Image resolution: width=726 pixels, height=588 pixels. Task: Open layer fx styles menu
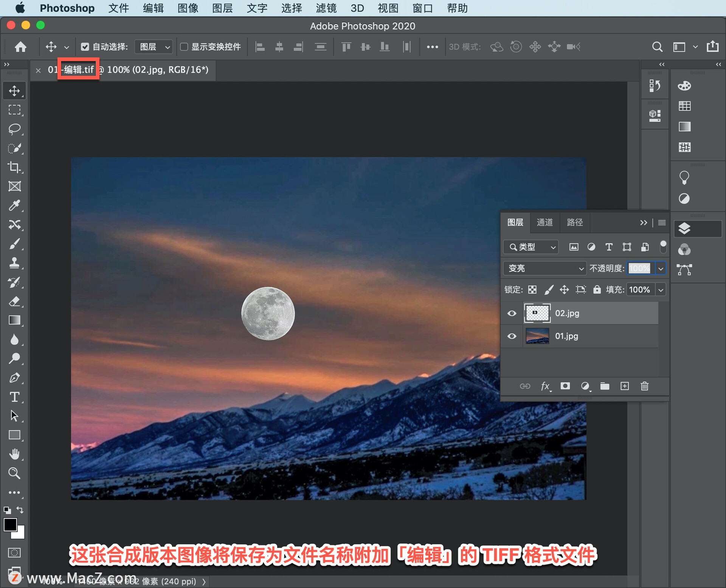click(x=546, y=386)
